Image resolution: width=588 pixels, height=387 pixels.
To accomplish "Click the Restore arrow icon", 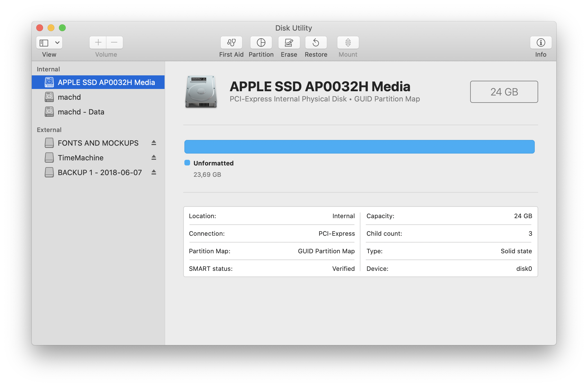I will (316, 42).
